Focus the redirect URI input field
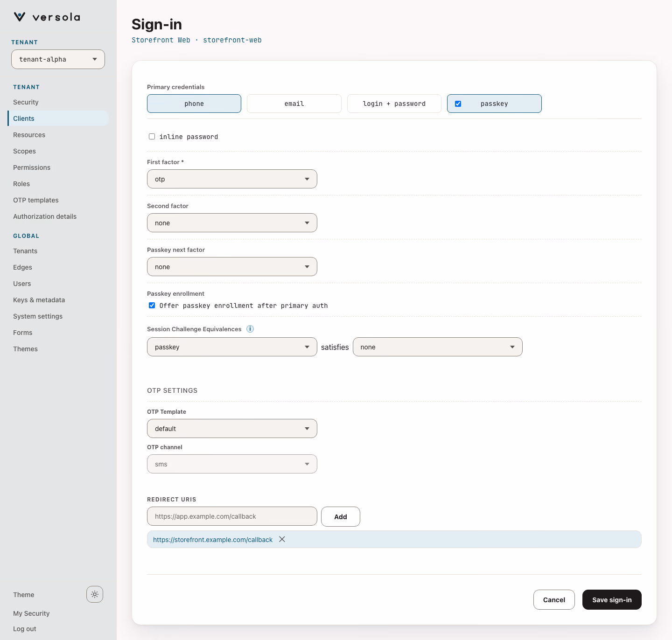 coord(232,516)
